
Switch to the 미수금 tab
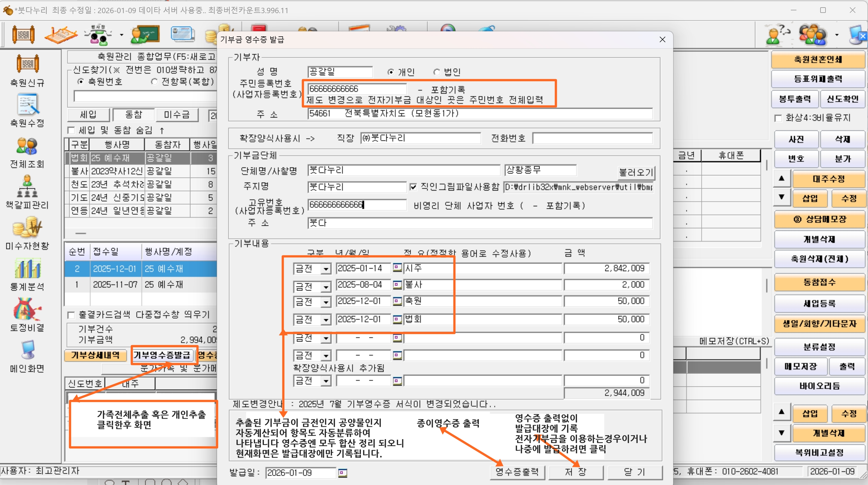coord(177,115)
